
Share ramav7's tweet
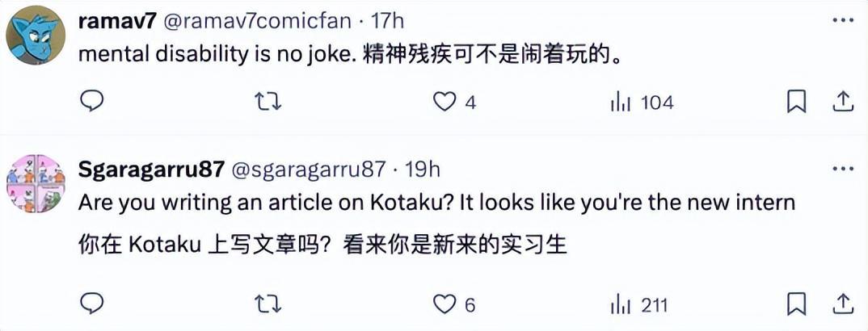pos(843,102)
